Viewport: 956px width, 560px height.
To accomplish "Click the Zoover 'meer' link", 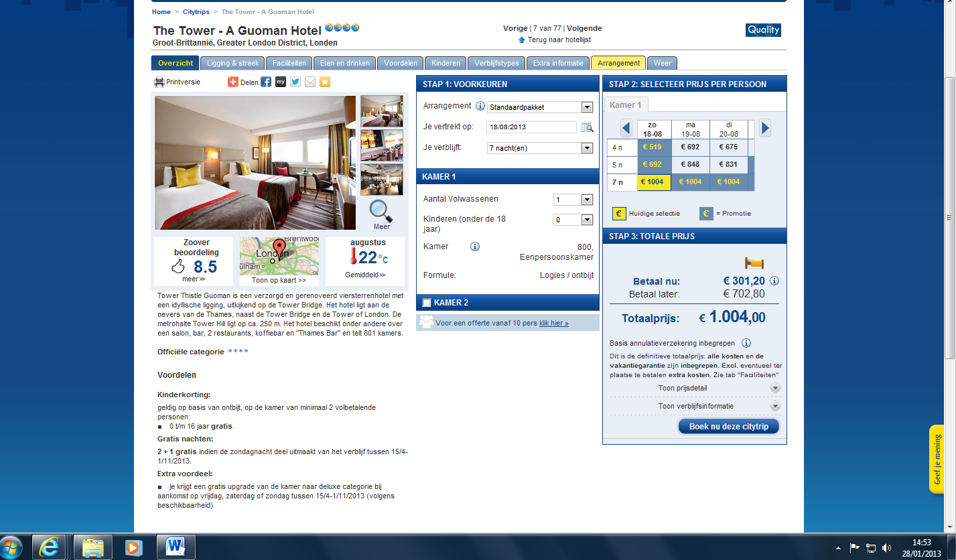I will [194, 279].
